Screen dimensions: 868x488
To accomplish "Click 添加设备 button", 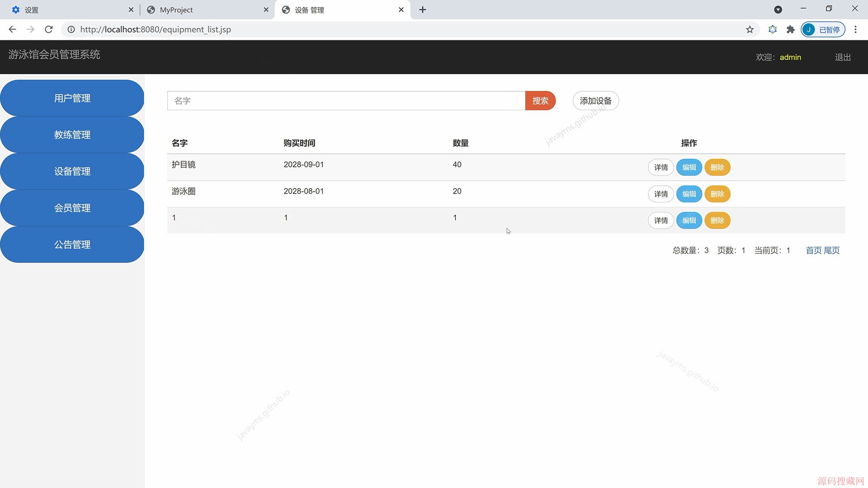I will point(595,101).
